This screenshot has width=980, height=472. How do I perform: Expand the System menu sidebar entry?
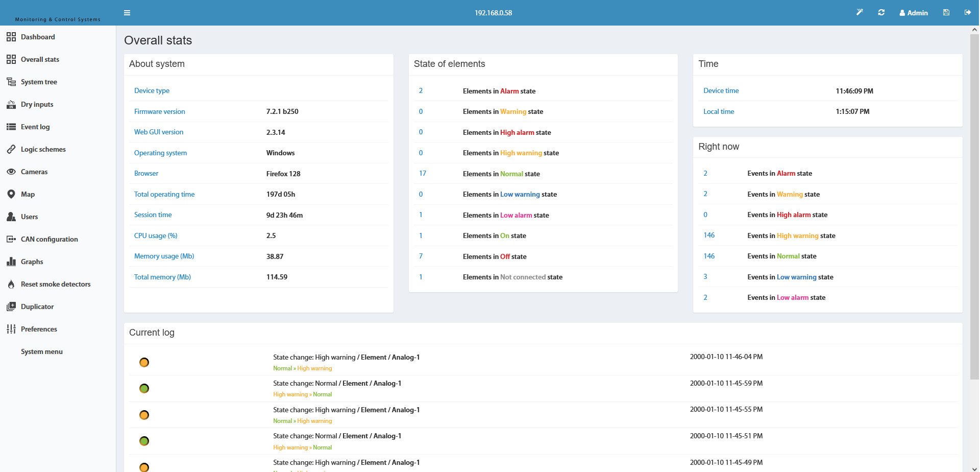tap(42, 351)
